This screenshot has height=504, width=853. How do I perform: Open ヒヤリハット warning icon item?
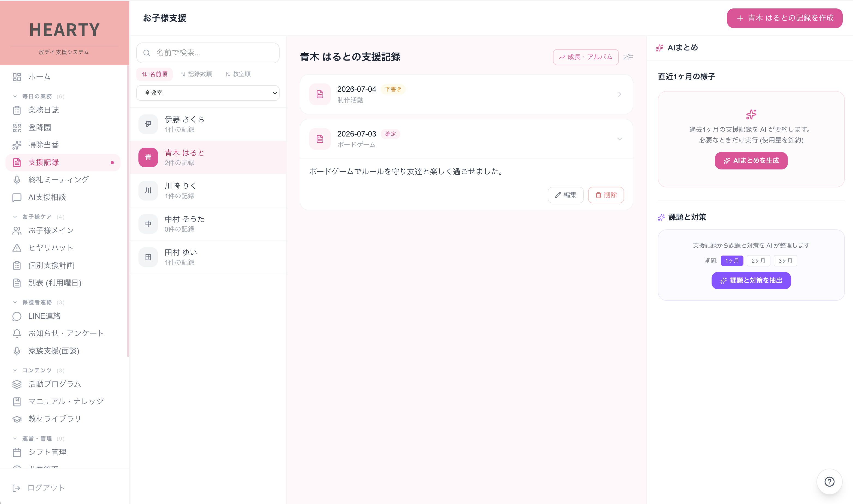63,248
